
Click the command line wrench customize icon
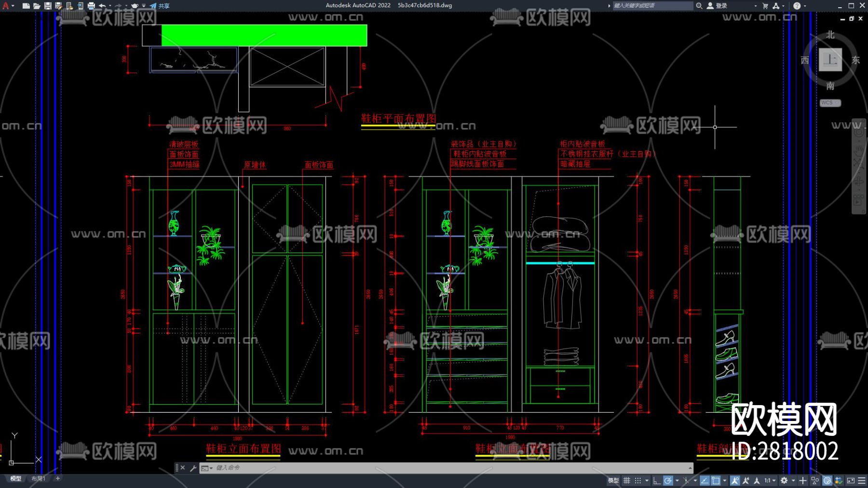pos(193,468)
